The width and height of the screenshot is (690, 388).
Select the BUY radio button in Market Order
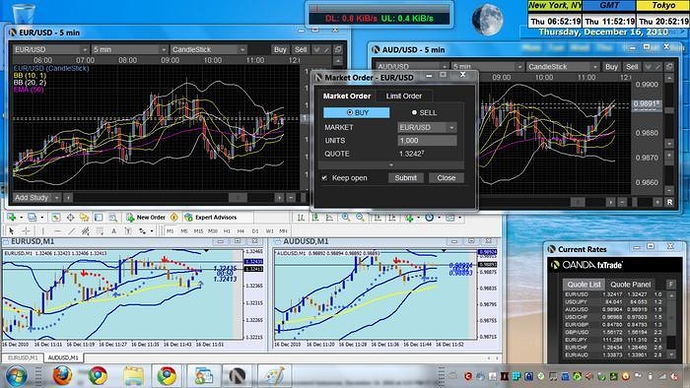point(356,113)
